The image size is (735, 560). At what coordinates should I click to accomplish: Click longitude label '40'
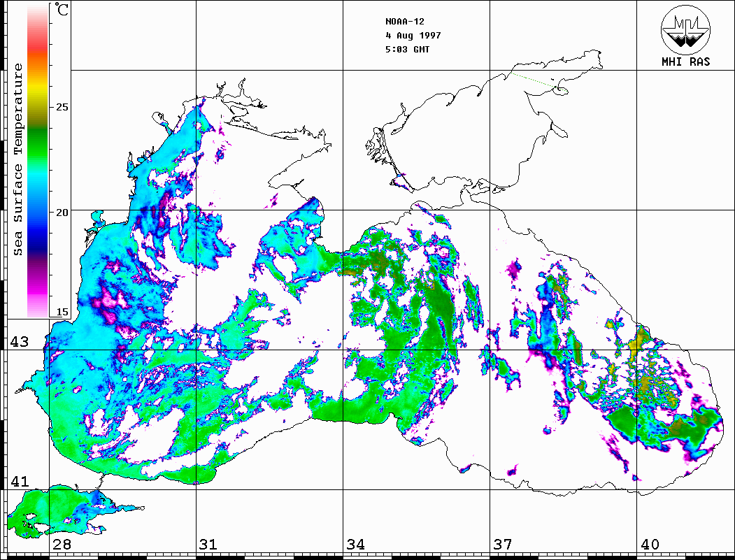tap(650, 544)
